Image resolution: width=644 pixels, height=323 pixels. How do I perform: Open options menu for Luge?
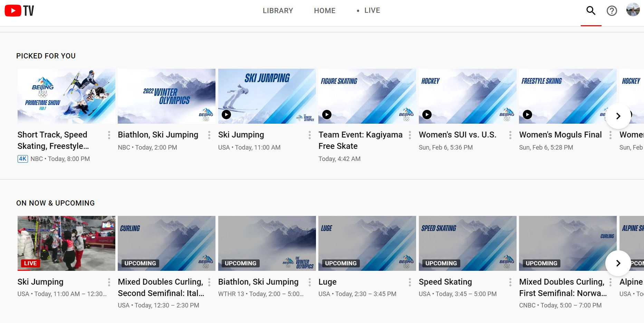410,282
